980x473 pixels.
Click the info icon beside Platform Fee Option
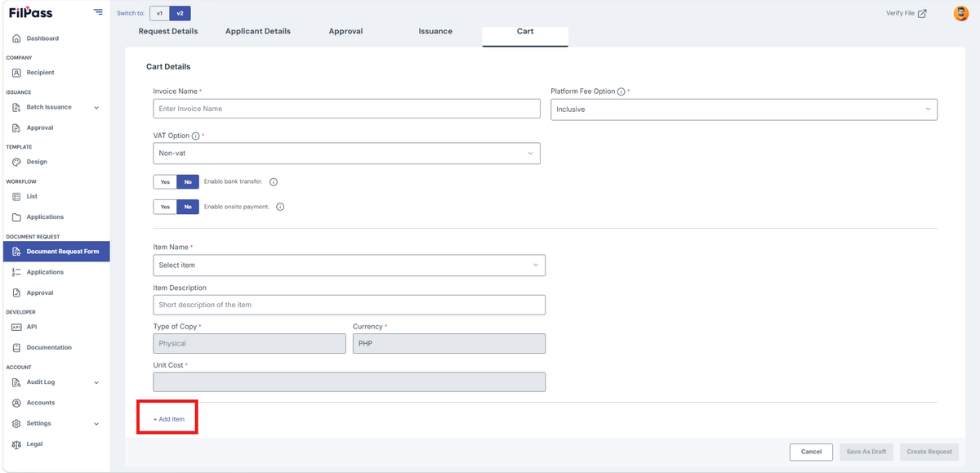(x=621, y=91)
